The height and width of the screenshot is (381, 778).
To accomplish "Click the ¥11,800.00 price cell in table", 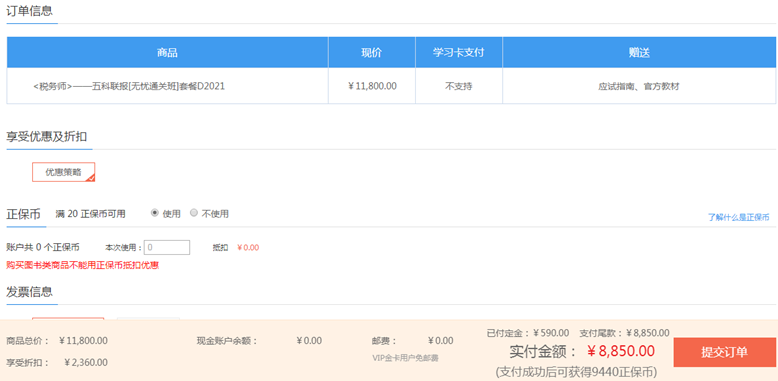I will [x=372, y=86].
